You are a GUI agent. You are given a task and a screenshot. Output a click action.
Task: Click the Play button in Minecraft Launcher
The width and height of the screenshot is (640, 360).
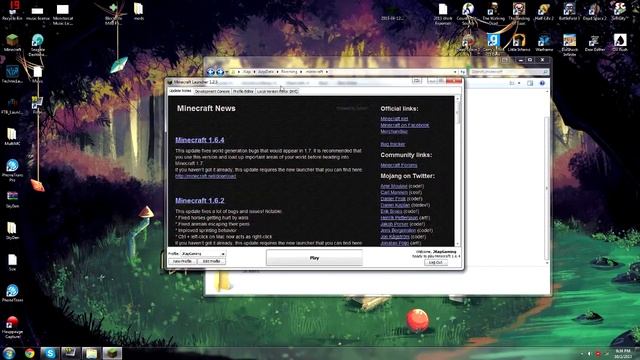click(x=314, y=258)
